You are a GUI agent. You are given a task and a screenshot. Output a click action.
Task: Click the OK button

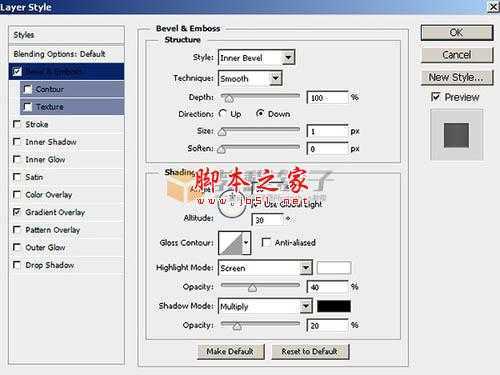pyautogui.click(x=457, y=33)
